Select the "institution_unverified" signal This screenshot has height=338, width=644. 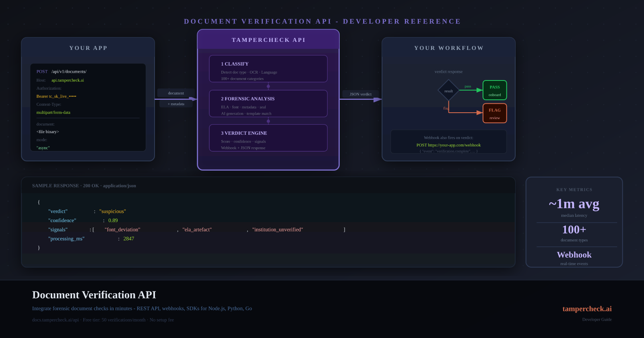pos(278,230)
